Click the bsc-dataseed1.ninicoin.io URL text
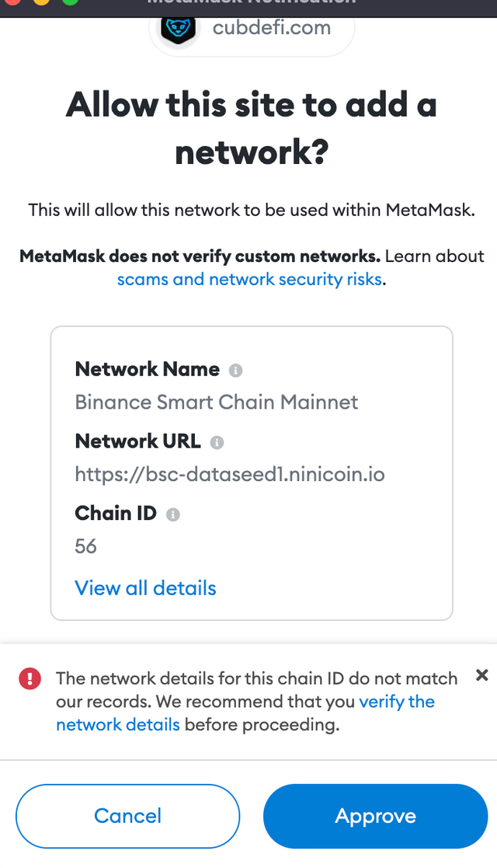The width and height of the screenshot is (497, 868). click(x=230, y=475)
